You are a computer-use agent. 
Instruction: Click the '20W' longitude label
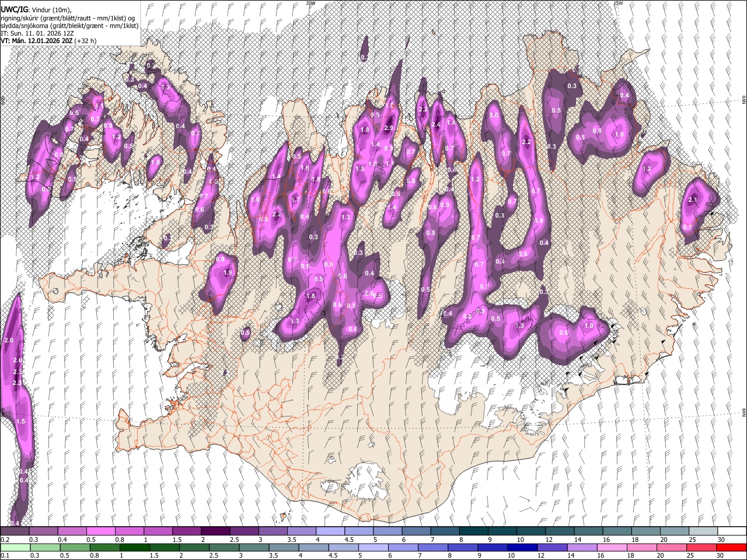tap(310, 3)
